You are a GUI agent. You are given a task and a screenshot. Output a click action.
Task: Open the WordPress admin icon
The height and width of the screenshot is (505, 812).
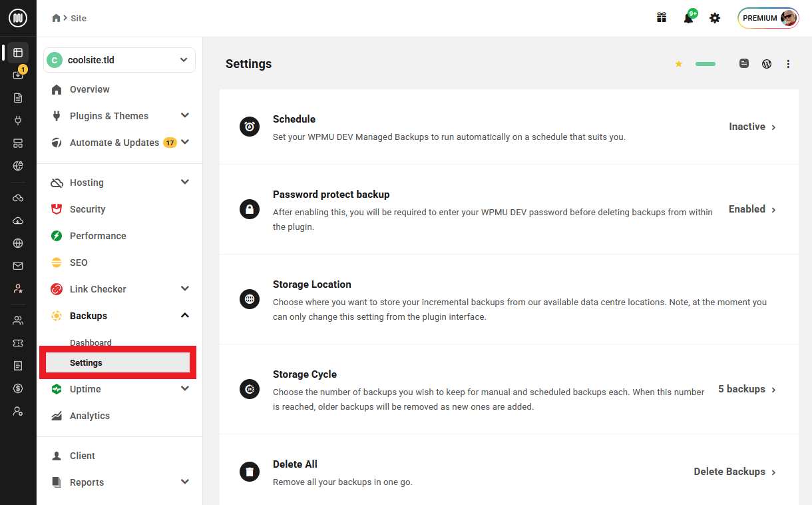click(767, 64)
